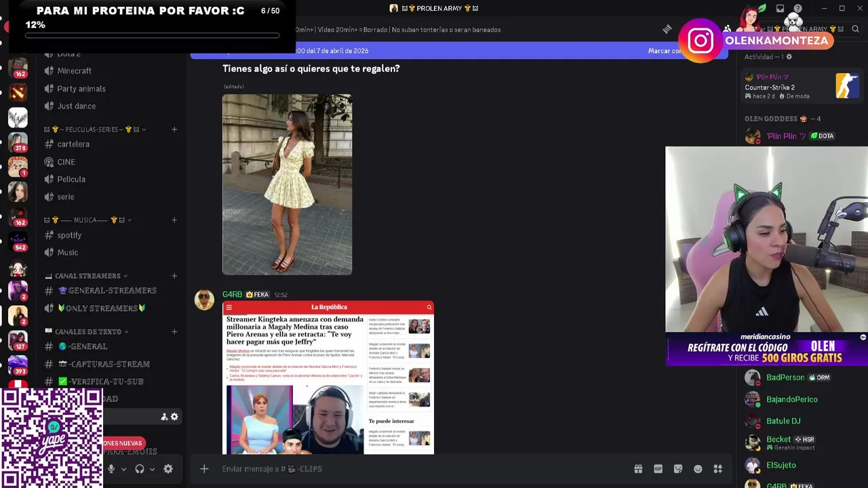Toggle microphone mute

tap(111, 469)
